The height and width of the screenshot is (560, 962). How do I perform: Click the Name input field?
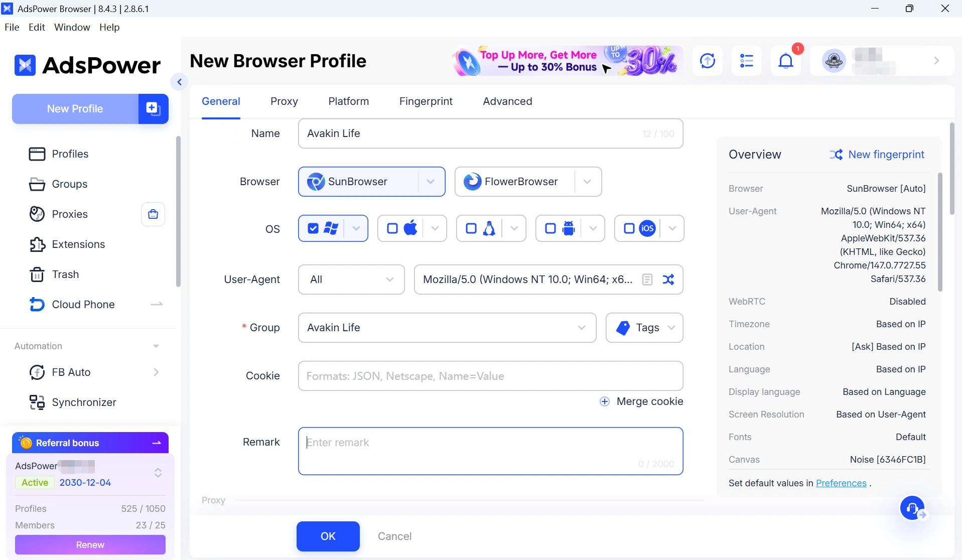(491, 133)
